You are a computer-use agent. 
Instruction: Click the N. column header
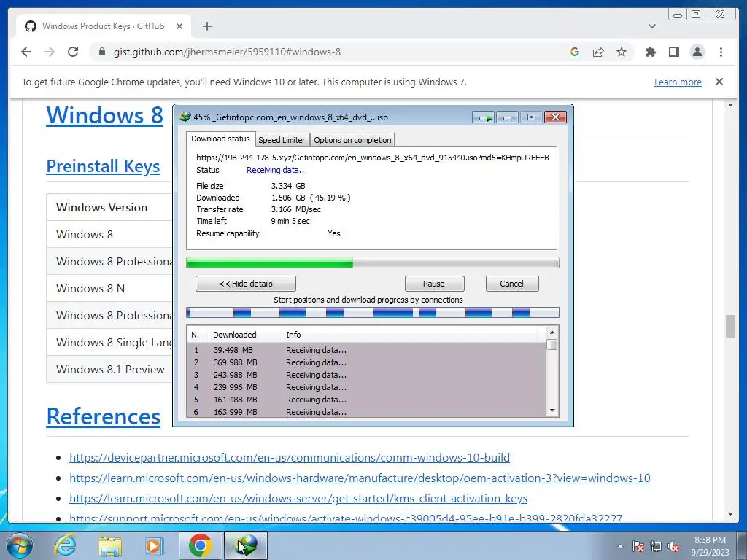click(198, 335)
